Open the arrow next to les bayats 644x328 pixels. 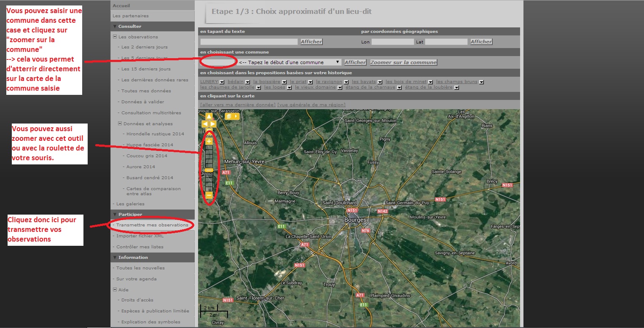click(380, 82)
